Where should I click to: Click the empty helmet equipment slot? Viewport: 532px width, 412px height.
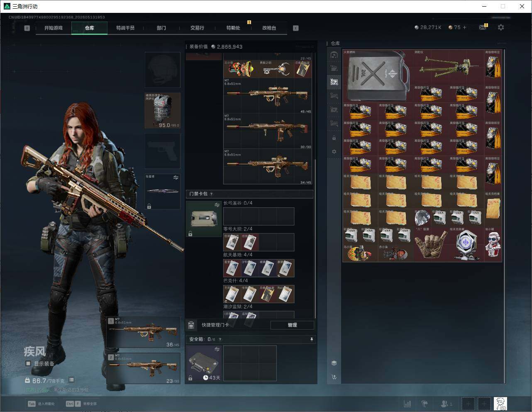pos(162,70)
